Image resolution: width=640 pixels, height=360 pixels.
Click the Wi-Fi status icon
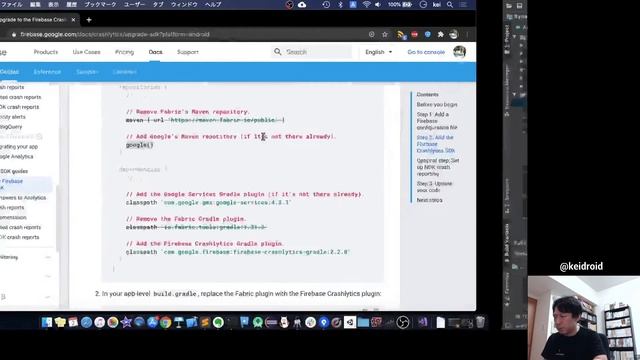pyautogui.click(x=366, y=4)
